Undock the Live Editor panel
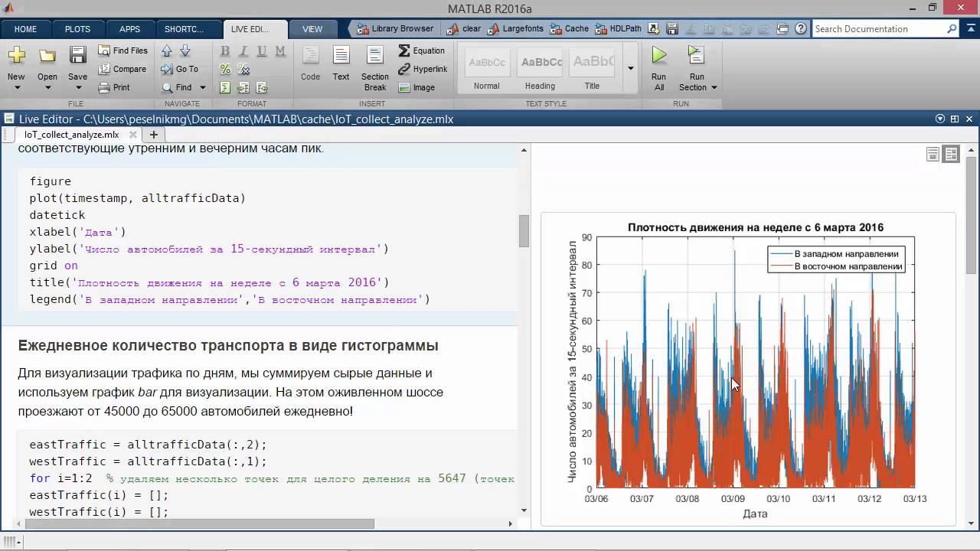Screen dimensions: 980x551 pyautogui.click(x=955, y=119)
